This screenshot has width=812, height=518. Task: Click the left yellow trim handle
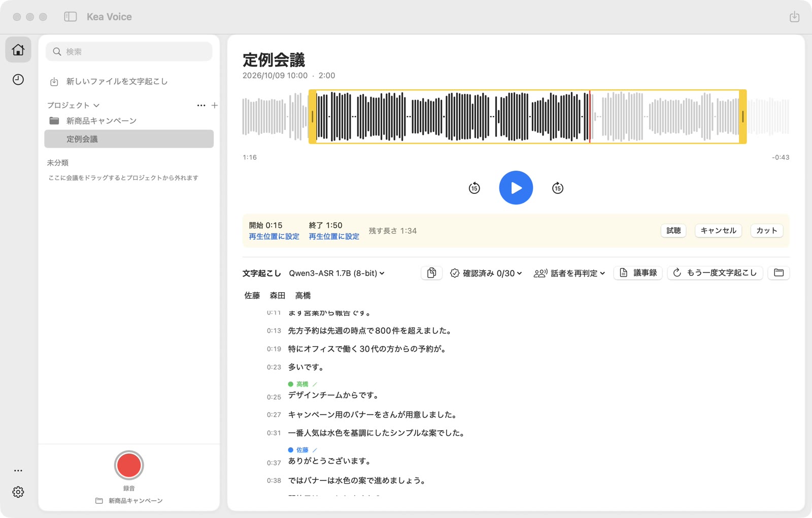[313, 117]
